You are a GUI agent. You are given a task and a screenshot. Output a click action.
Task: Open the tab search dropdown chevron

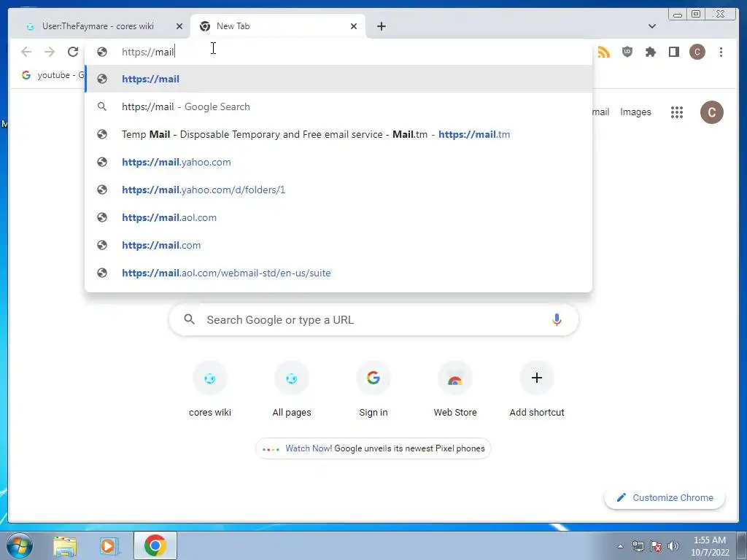651,26
